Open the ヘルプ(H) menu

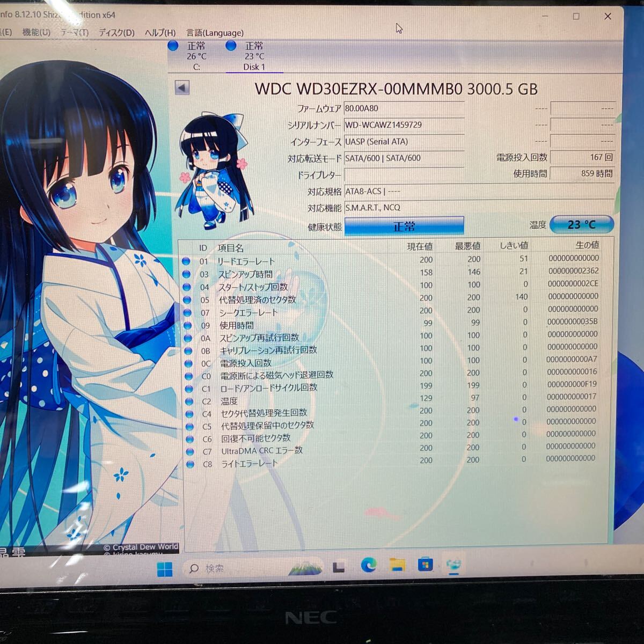(160, 33)
